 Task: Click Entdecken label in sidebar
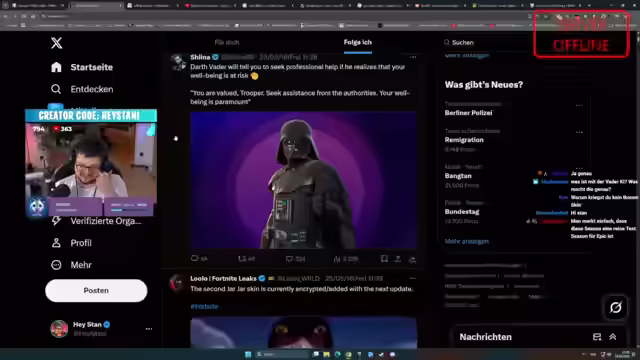coord(92,89)
